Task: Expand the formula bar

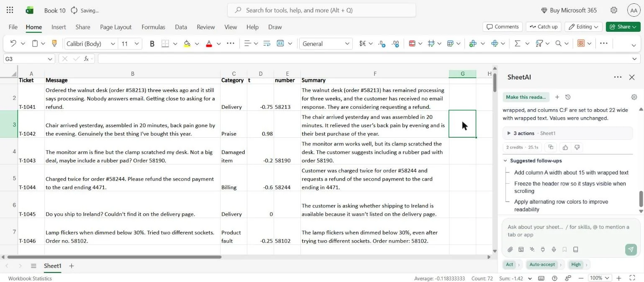Action: [634, 59]
